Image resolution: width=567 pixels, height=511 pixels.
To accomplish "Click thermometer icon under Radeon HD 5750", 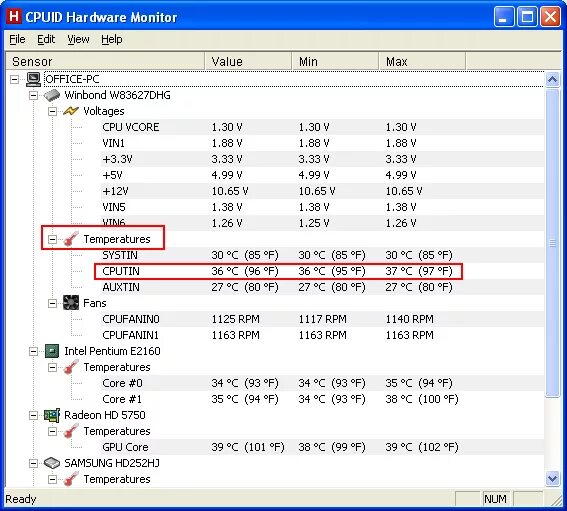I will point(71,431).
